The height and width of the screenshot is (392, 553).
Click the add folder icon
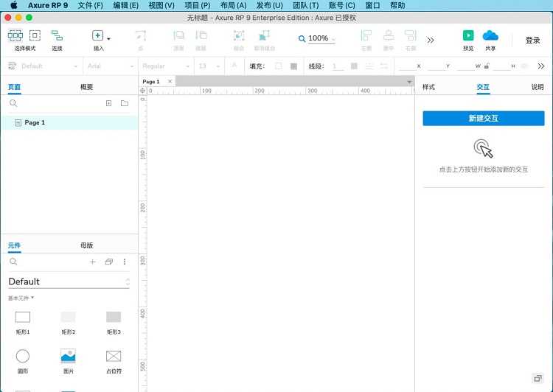click(x=125, y=103)
